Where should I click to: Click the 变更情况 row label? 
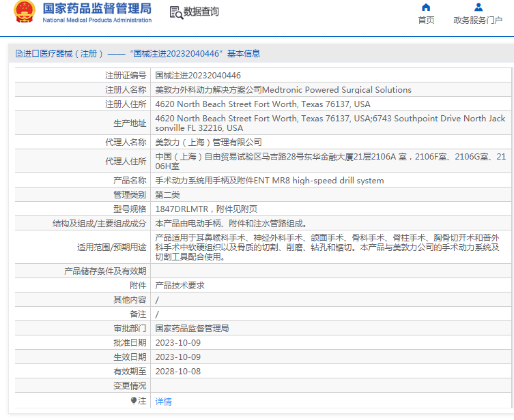(x=130, y=386)
